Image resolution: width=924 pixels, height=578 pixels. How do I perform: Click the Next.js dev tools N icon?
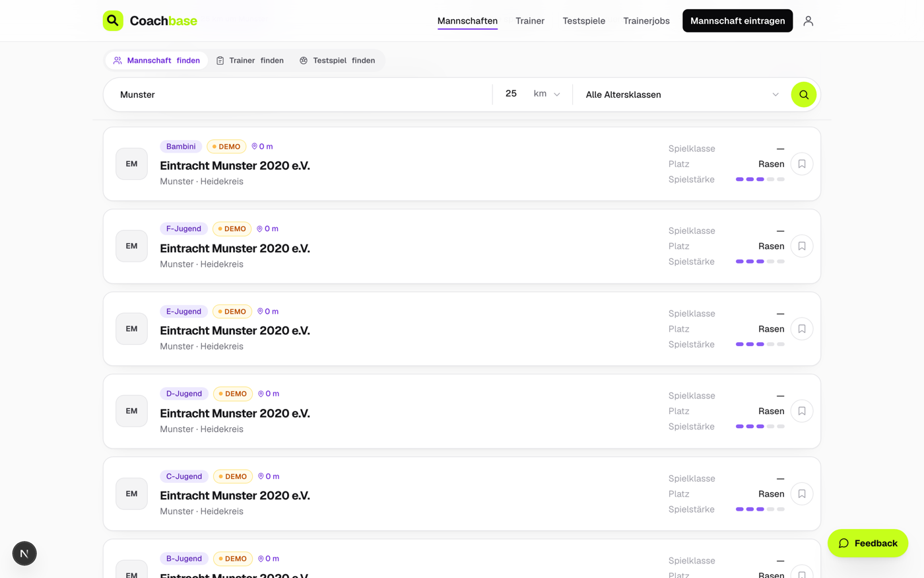coord(24,554)
